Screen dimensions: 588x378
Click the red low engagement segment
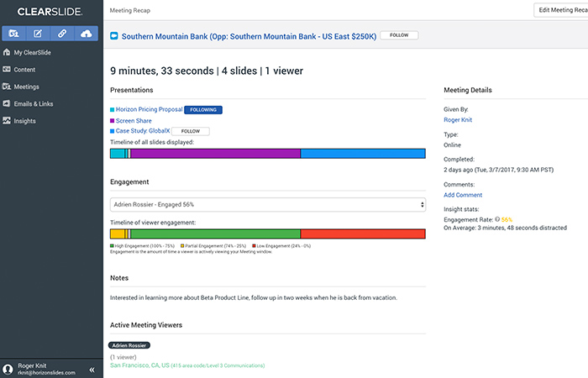click(363, 234)
